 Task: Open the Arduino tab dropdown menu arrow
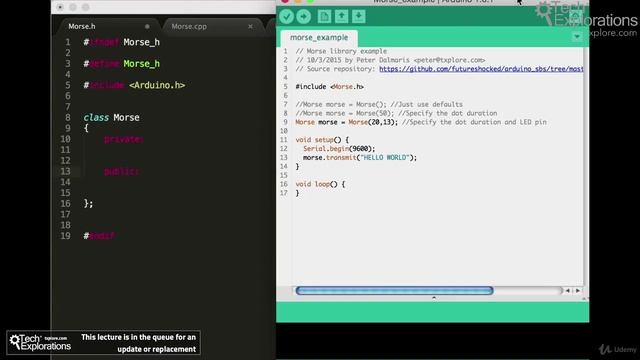point(577,37)
